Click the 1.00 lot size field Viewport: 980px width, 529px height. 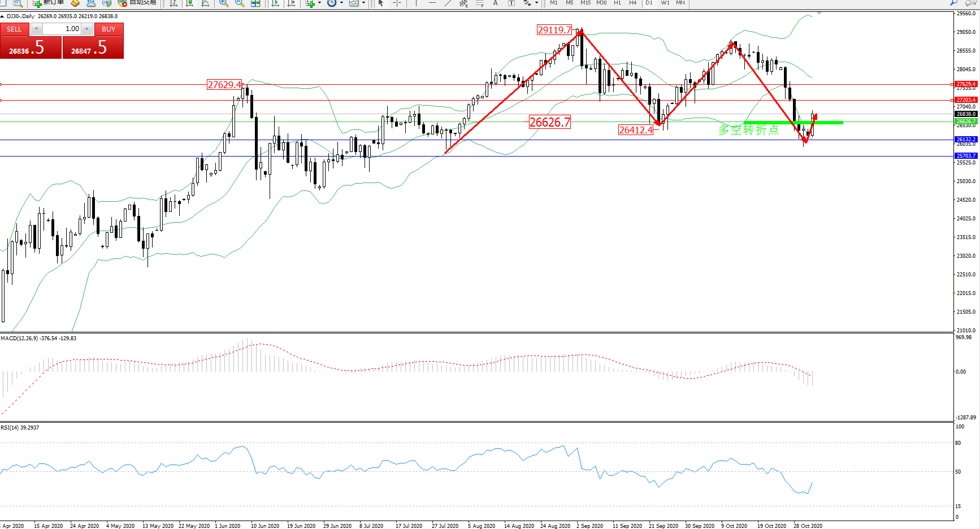click(62, 29)
